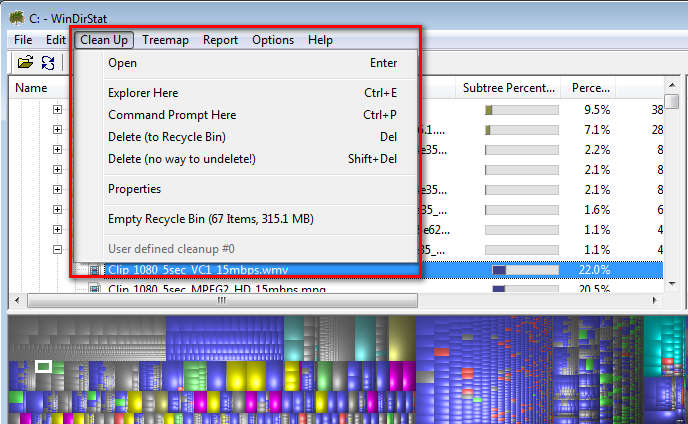Expand the tree node in the second 2.1% row

coord(57,189)
